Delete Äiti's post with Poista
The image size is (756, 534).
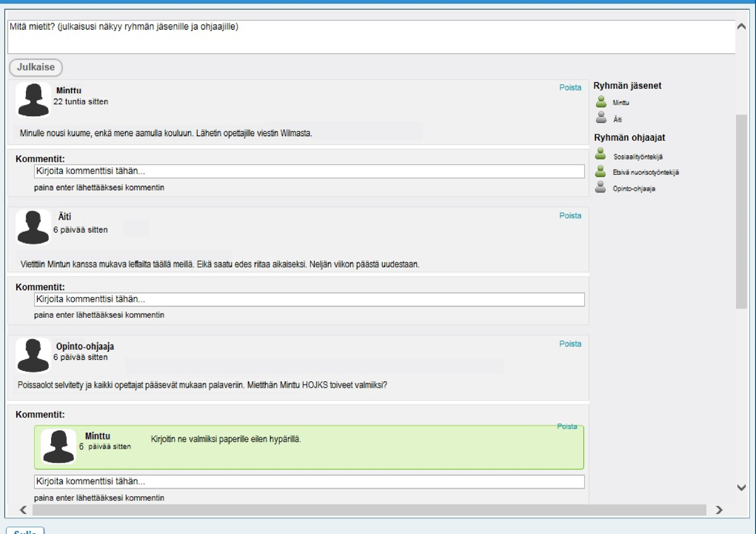570,215
